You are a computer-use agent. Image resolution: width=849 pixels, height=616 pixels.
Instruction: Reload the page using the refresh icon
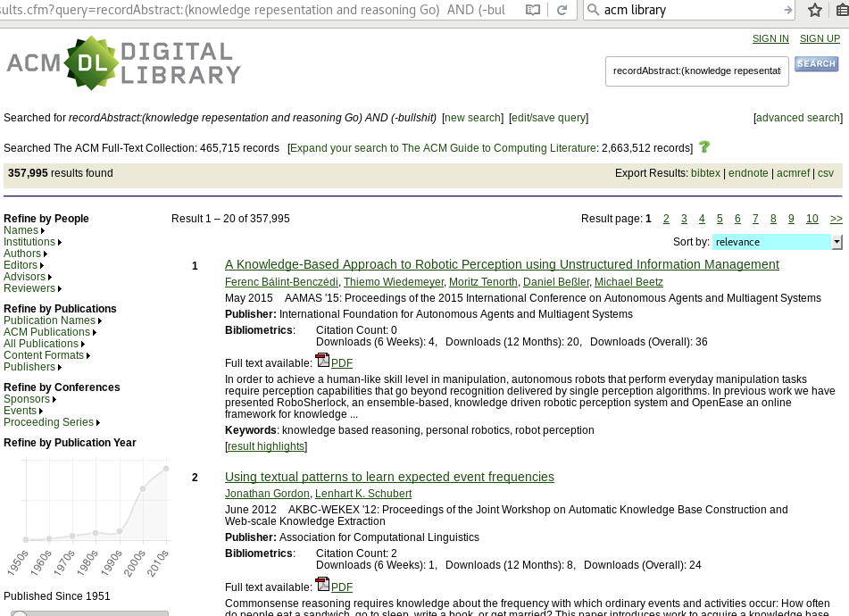pyautogui.click(x=562, y=10)
